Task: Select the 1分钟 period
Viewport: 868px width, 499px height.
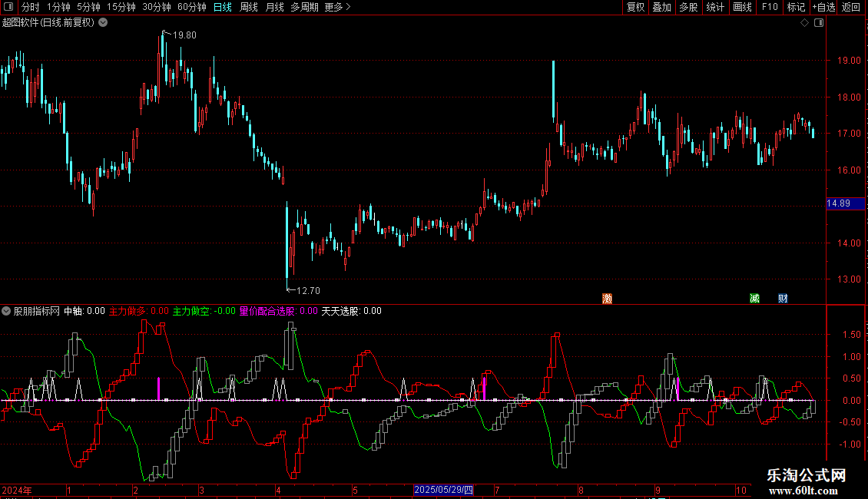Action: tap(58, 7)
